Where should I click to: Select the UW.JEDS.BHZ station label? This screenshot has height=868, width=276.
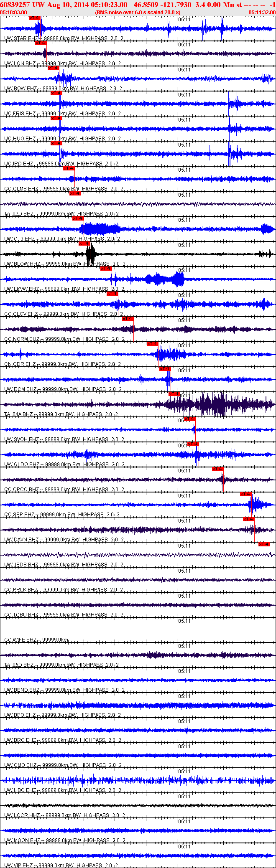(x=22, y=565)
